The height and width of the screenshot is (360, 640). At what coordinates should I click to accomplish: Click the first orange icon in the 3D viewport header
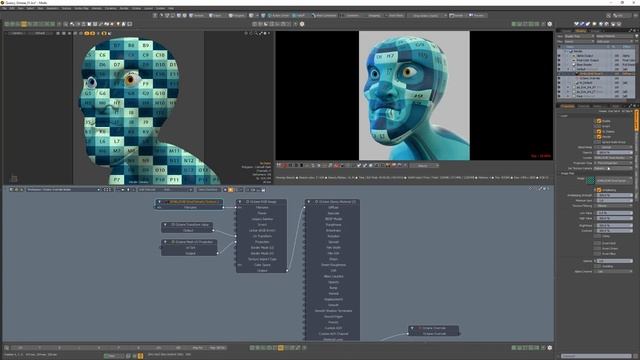click(87, 33)
